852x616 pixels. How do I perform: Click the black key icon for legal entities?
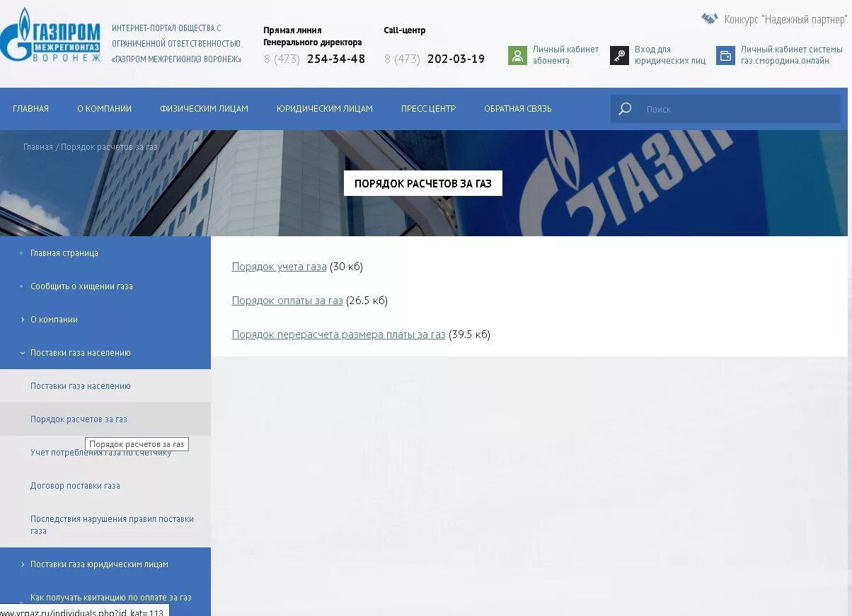point(619,56)
